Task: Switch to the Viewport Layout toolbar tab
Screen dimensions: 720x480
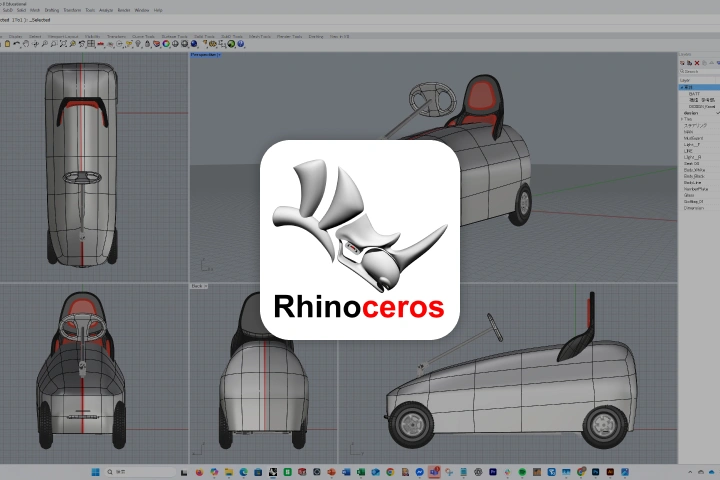Action: coord(63,36)
